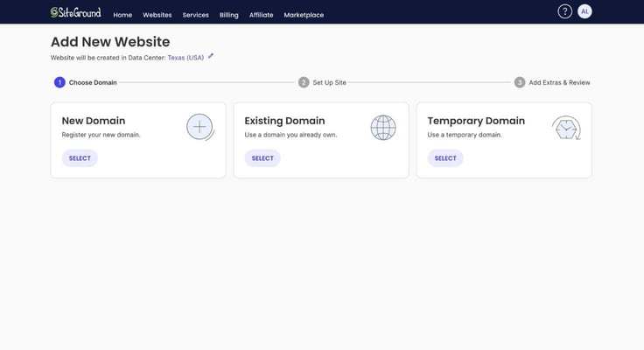
Task: Open the help question mark icon
Action: point(564,11)
